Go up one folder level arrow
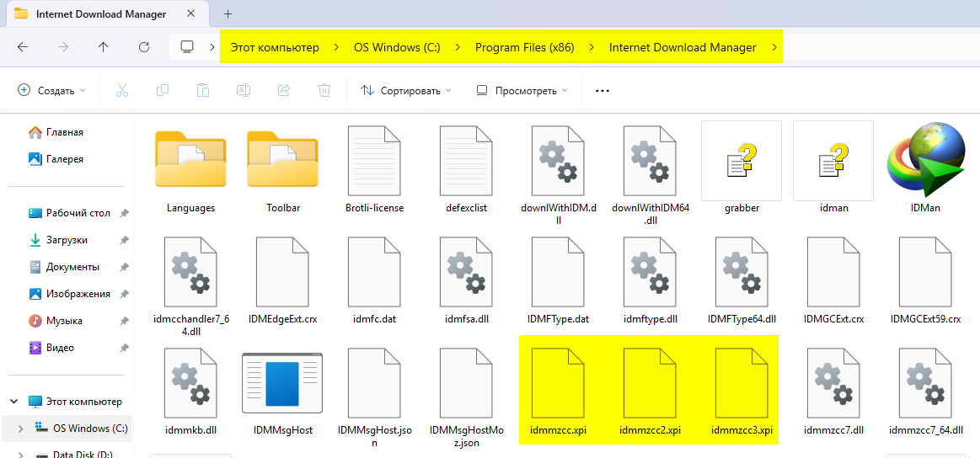This screenshot has height=458, width=980. [104, 47]
